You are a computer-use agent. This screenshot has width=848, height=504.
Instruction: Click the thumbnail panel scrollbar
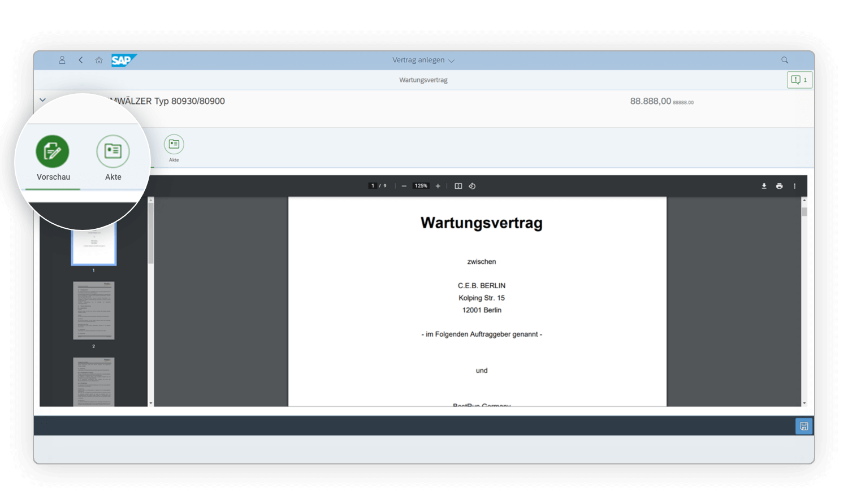[x=151, y=233]
